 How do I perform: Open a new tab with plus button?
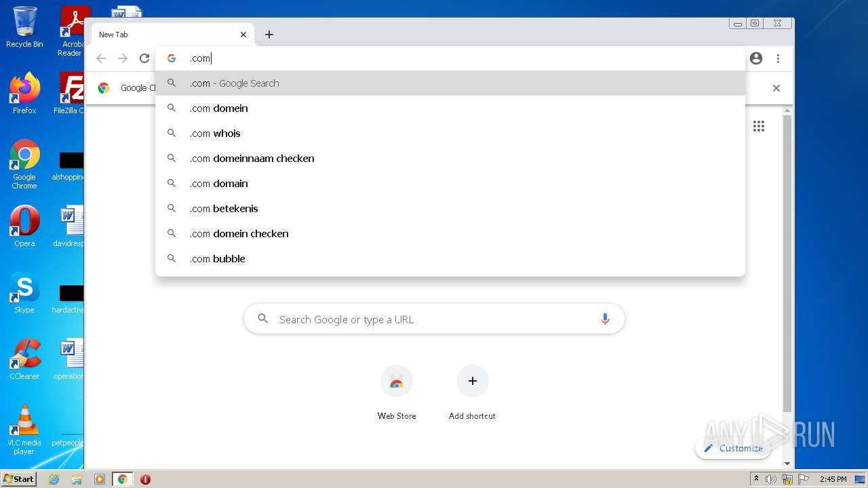269,35
